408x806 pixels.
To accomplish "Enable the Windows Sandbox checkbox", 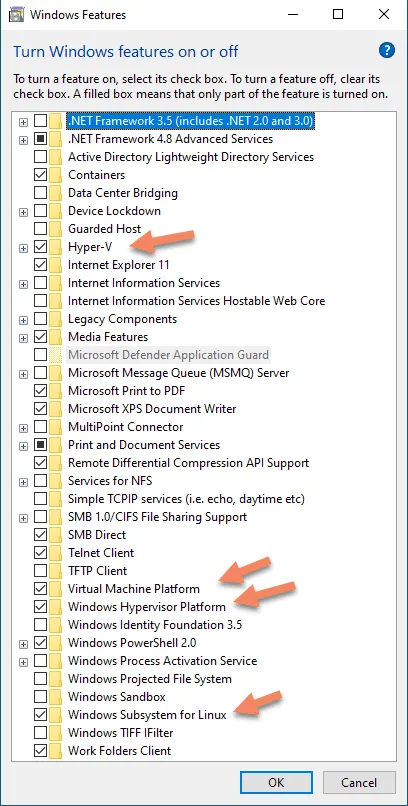I will pos(40,697).
